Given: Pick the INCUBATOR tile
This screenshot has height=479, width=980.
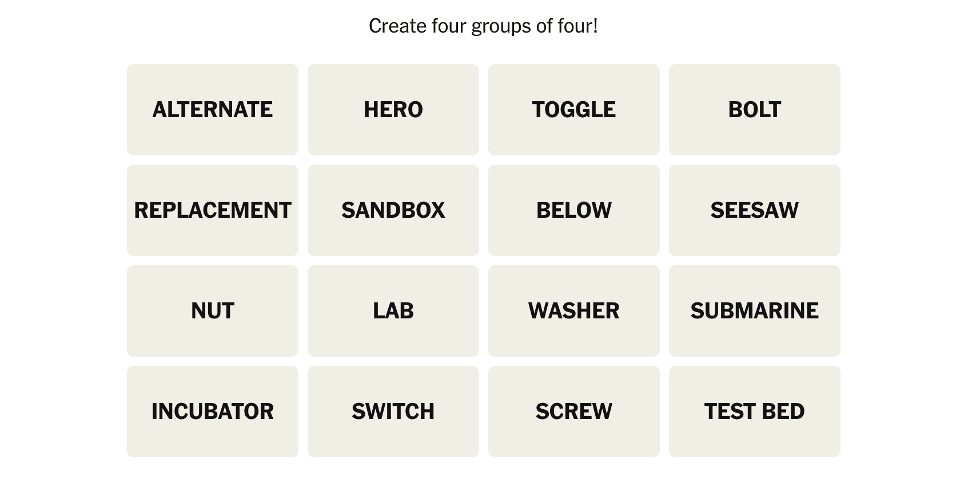Looking at the screenshot, I should (x=212, y=412).
